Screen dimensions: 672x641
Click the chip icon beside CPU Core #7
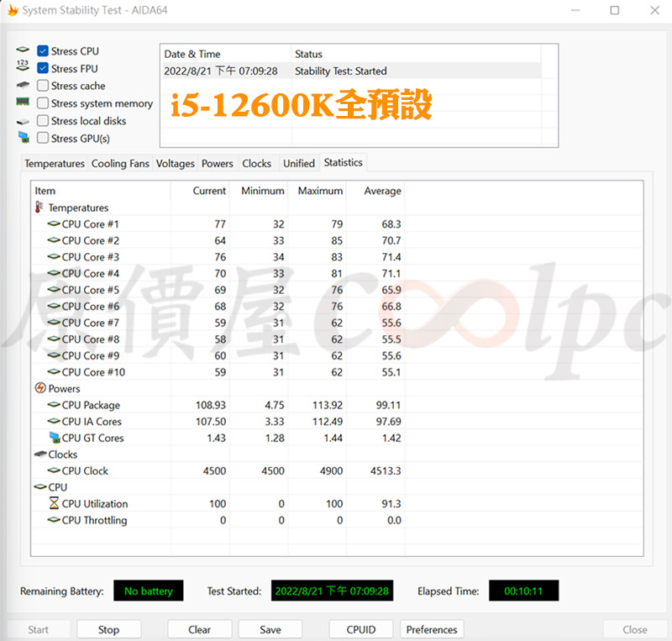click(54, 322)
